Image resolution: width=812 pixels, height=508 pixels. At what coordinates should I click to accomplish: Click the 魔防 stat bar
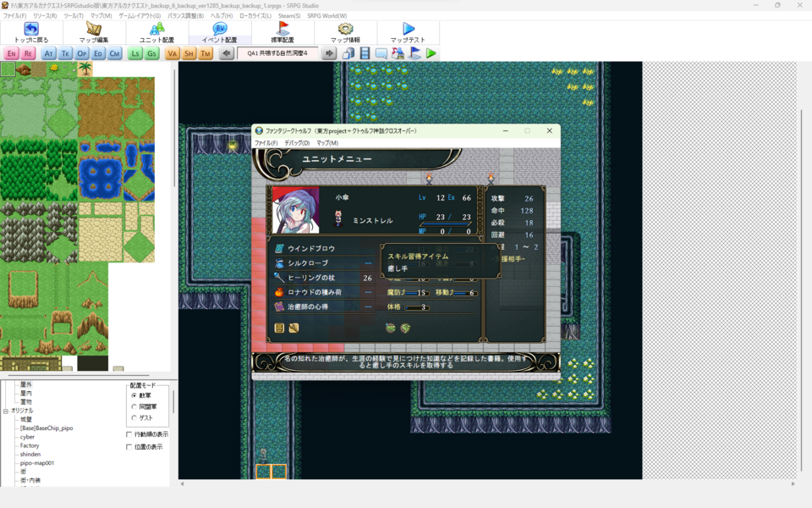tap(417, 293)
